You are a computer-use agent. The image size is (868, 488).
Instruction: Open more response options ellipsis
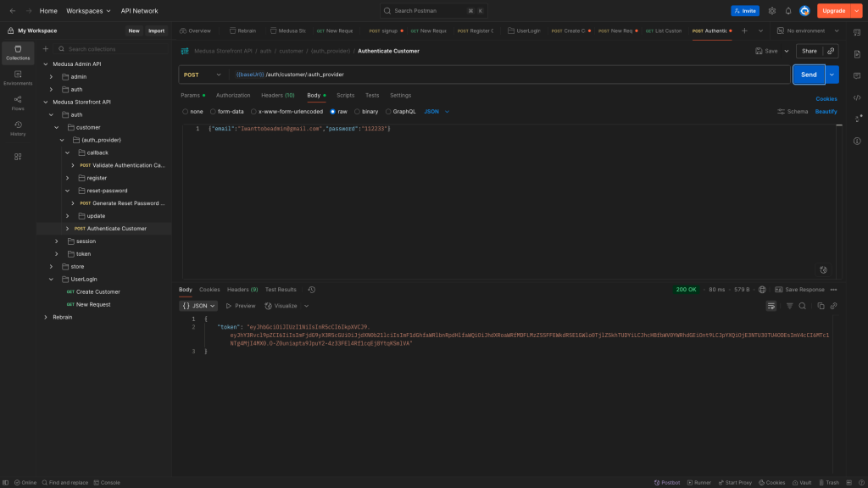point(833,290)
